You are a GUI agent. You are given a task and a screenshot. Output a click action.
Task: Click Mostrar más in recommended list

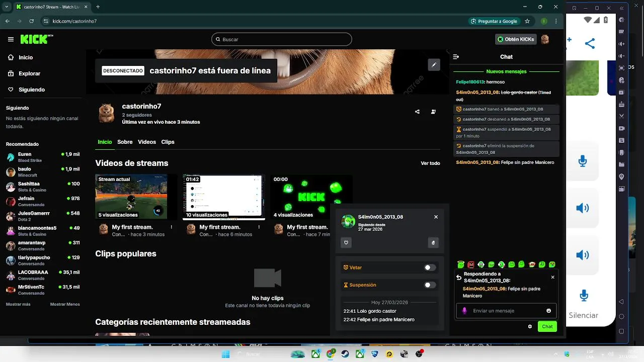(18, 304)
